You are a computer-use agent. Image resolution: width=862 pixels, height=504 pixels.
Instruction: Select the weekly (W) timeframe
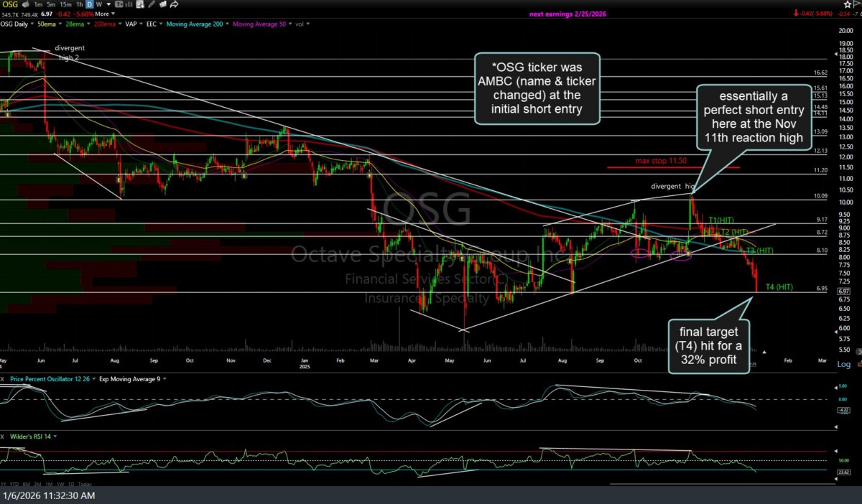[x=98, y=4]
